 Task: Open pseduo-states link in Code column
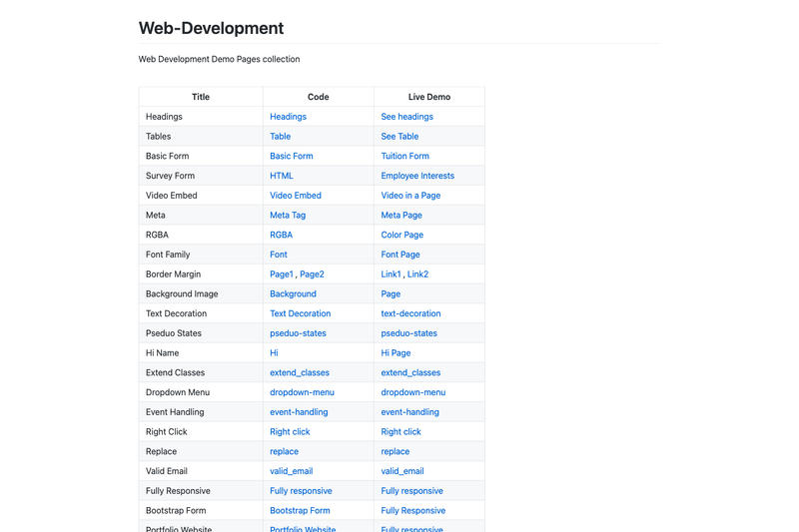298,333
